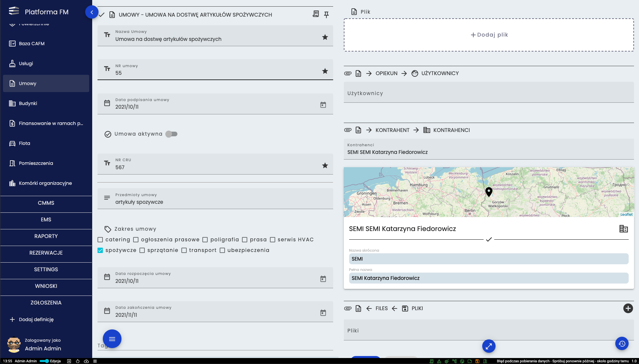This screenshot has height=364, width=639.
Task: Expand the EMS section
Action: pos(46,220)
